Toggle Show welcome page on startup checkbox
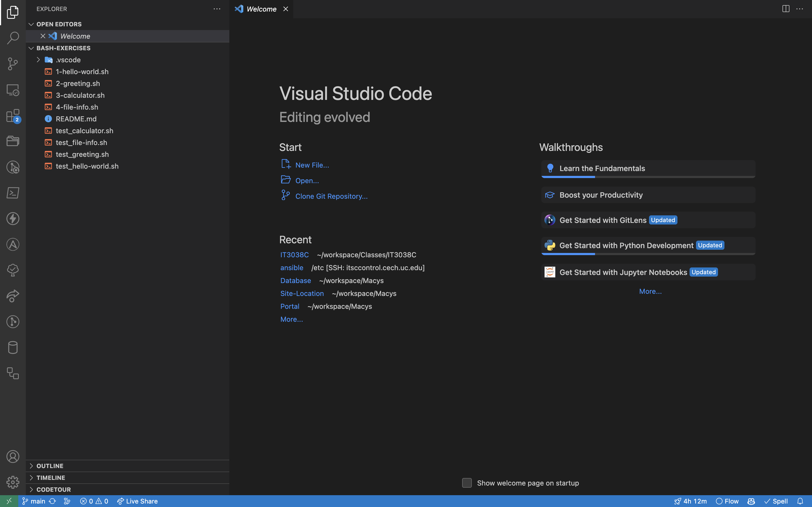The image size is (812, 507). click(x=467, y=483)
